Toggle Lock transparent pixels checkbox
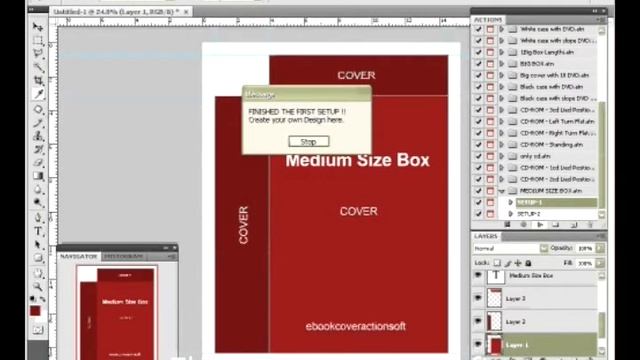The width and height of the screenshot is (640, 360). tap(497, 263)
